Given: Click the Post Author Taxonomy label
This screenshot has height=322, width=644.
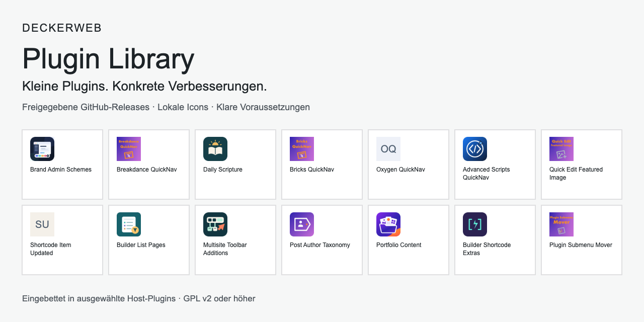Looking at the screenshot, I should tap(320, 245).
